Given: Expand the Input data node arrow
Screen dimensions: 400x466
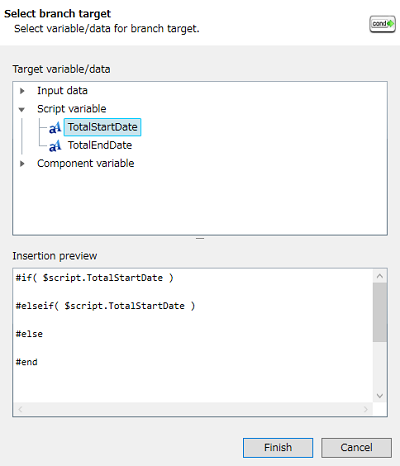Looking at the screenshot, I should (22, 91).
